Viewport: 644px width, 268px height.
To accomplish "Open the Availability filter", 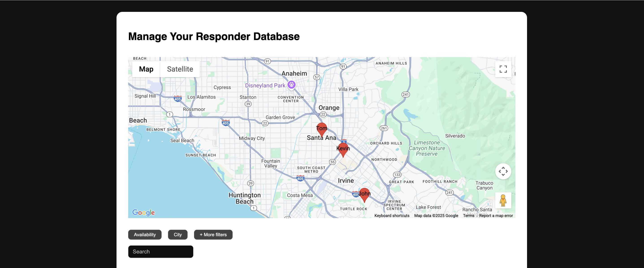I will (x=145, y=235).
